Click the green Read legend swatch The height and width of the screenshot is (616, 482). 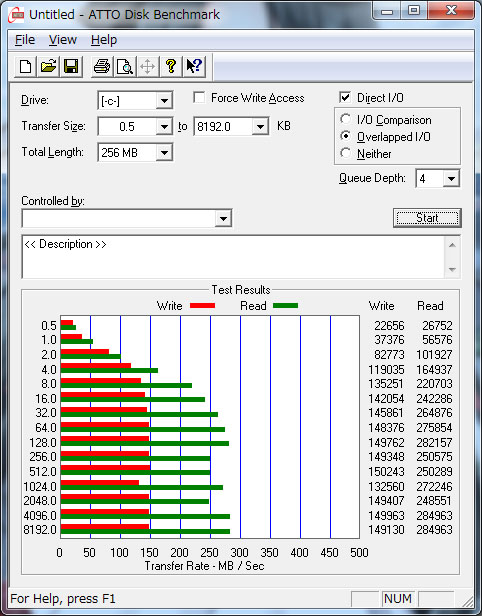tap(285, 305)
